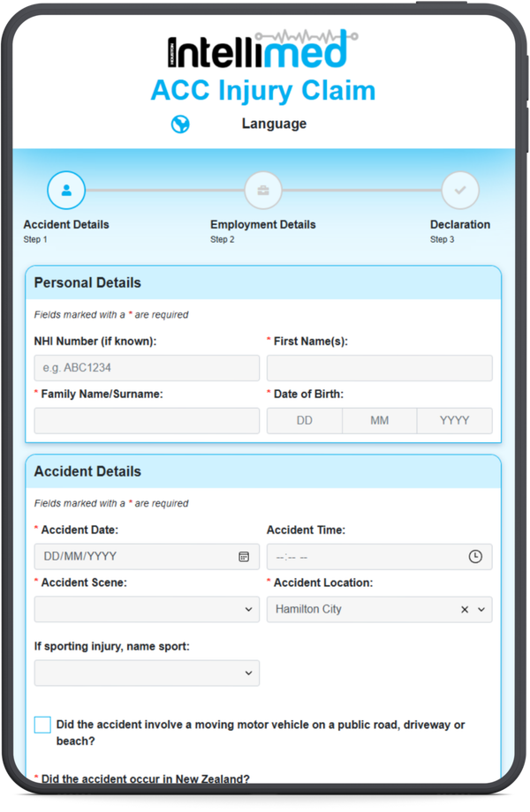530x812 pixels.
Task: Open the Language selector
Action: [x=274, y=124]
